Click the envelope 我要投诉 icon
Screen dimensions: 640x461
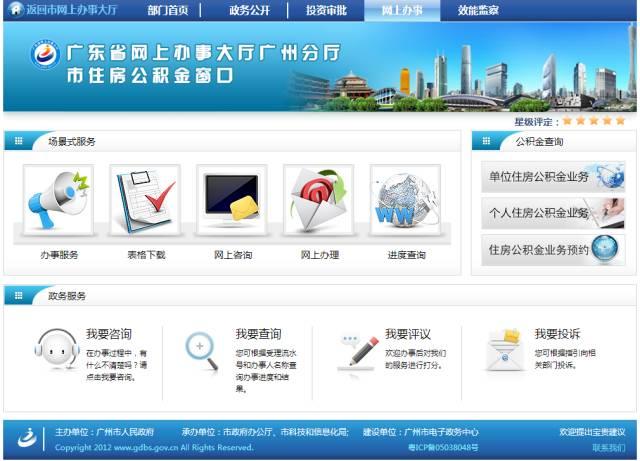tap(505, 350)
